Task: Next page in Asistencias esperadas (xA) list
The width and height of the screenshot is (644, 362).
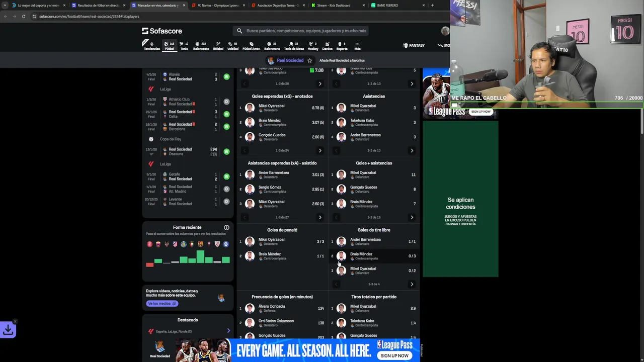Action: pos(320,217)
